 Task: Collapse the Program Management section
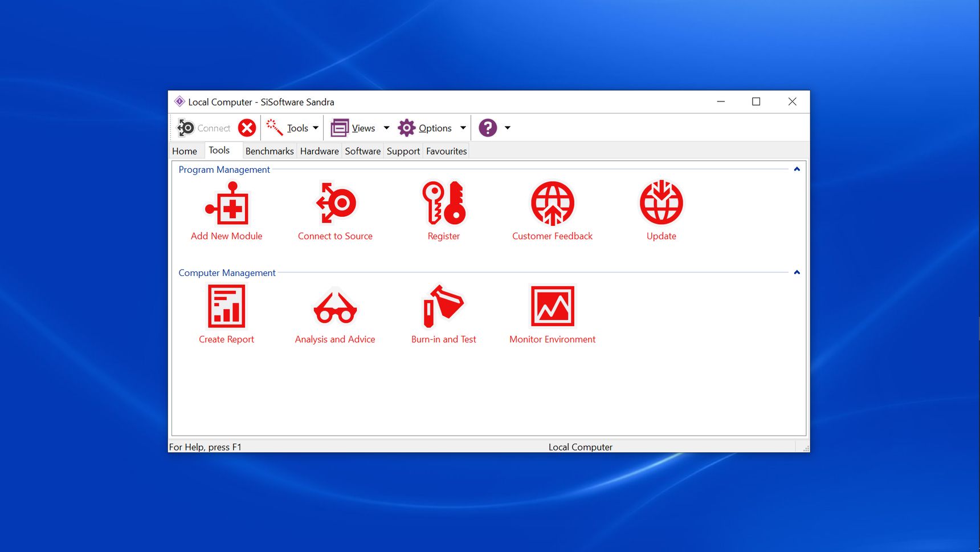click(797, 169)
